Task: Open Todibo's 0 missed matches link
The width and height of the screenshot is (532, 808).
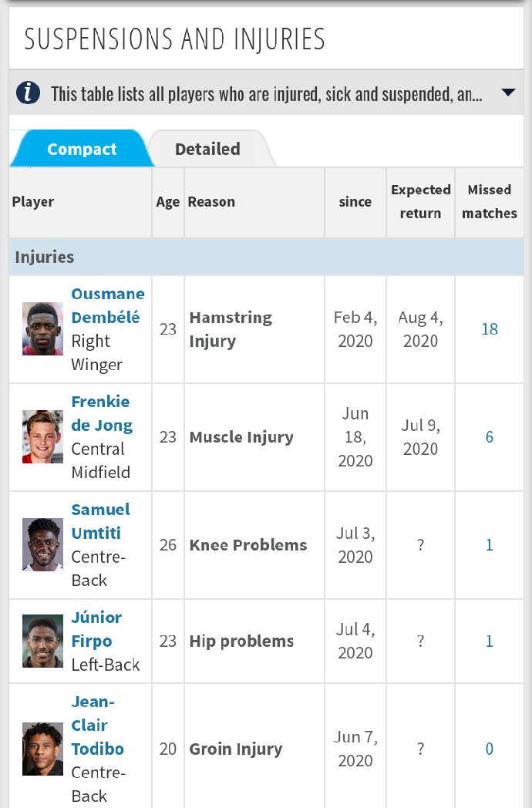Action: [490, 749]
